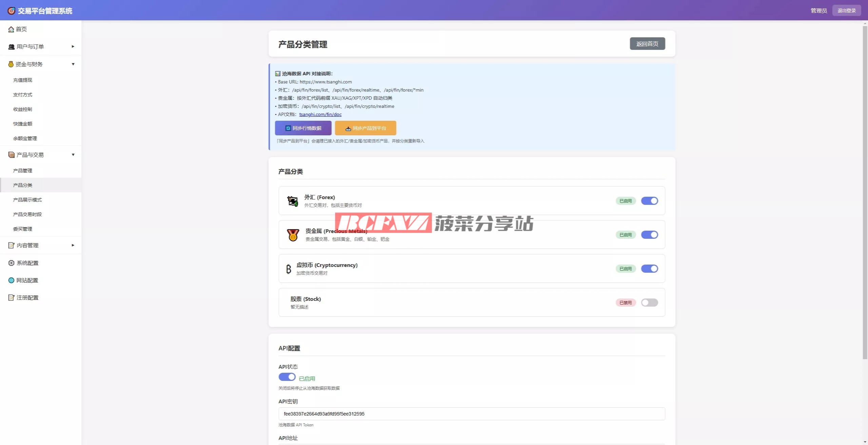Expand the 内容管理 menu arrow

tap(73, 245)
